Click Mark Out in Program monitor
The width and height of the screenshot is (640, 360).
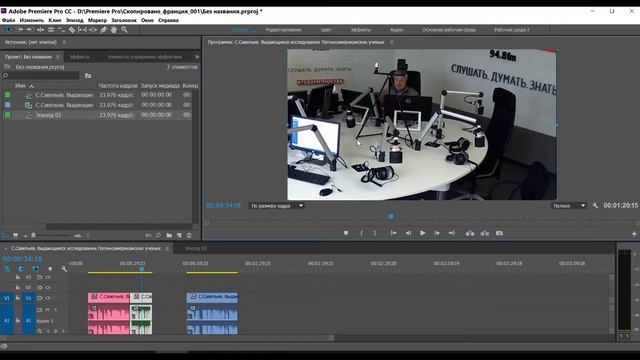[x=375, y=233]
